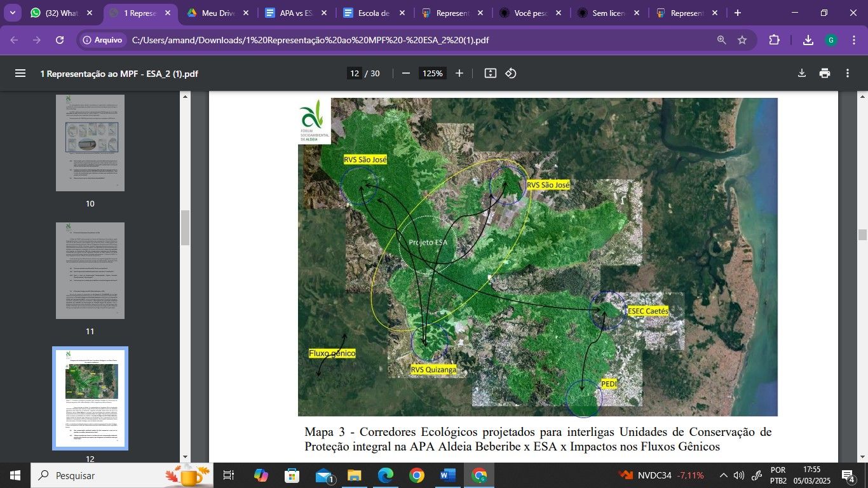Expand the tab search dropdown
The image size is (868, 488).
(x=12, y=13)
